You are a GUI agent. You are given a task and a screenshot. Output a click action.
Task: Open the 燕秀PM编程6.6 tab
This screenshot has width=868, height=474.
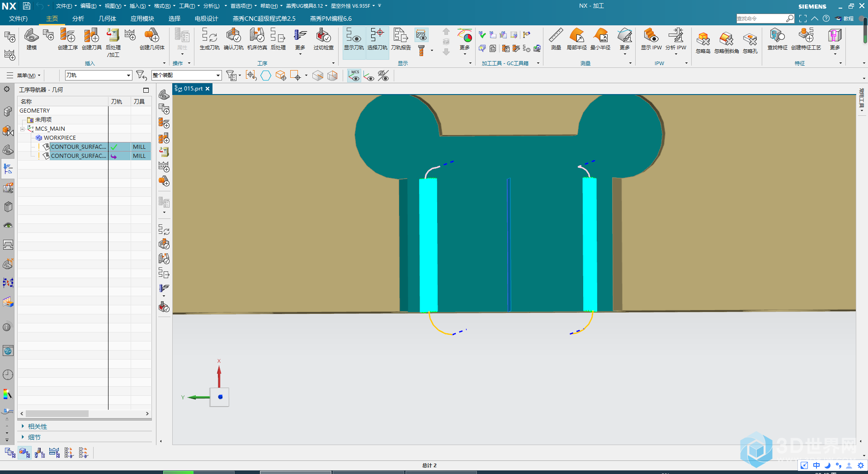coord(330,19)
